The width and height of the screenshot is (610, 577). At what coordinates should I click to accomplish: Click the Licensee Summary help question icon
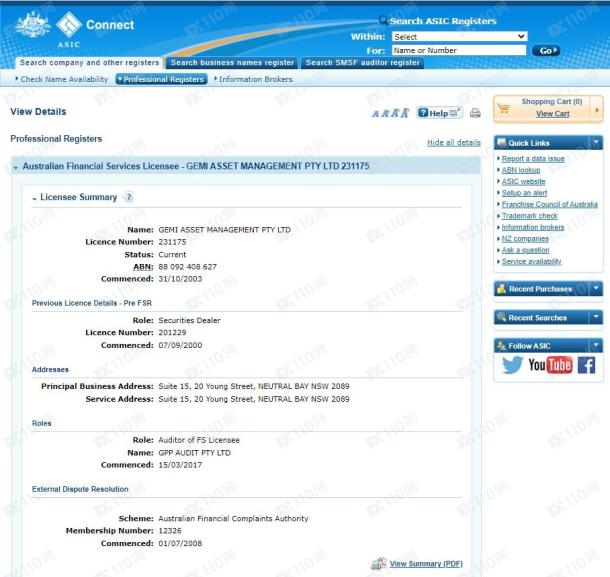pos(129,197)
